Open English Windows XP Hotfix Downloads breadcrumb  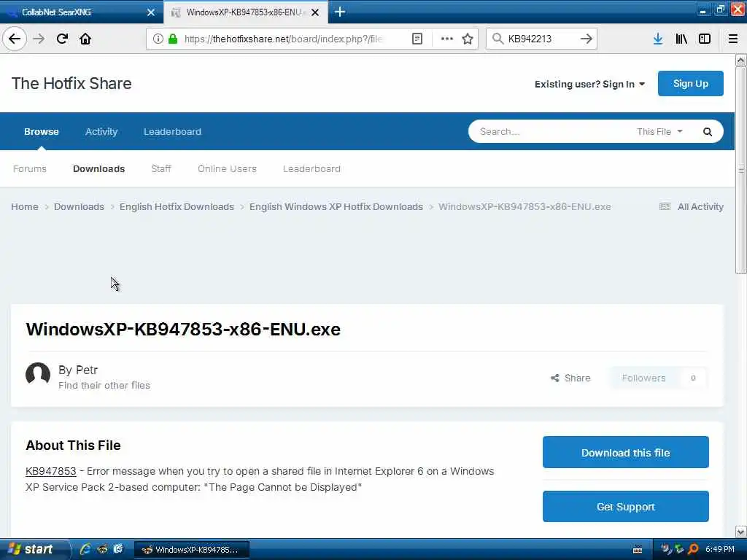pos(336,206)
